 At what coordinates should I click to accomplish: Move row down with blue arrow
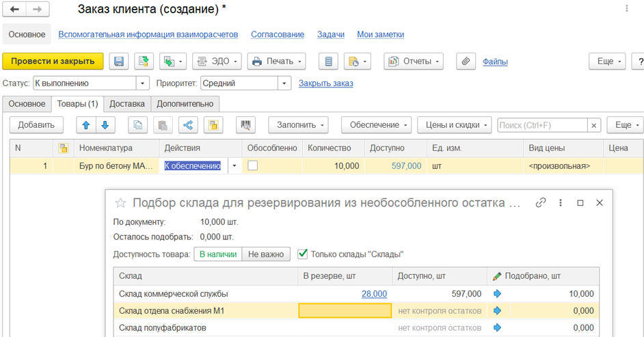click(105, 125)
